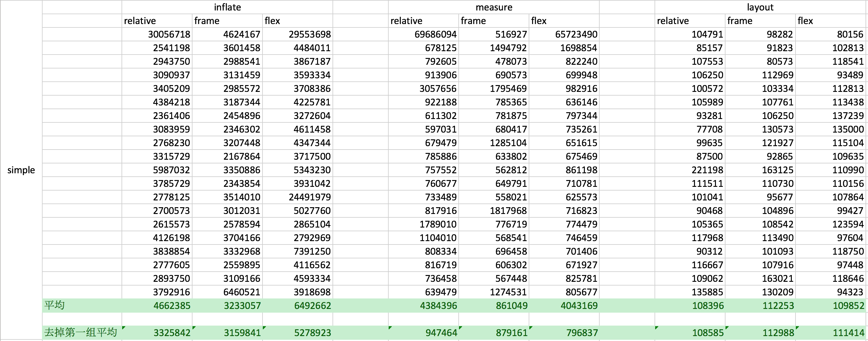Select the 去掉第一组平均 label cell
Viewport: 868px width, 341px height.
tap(81, 333)
